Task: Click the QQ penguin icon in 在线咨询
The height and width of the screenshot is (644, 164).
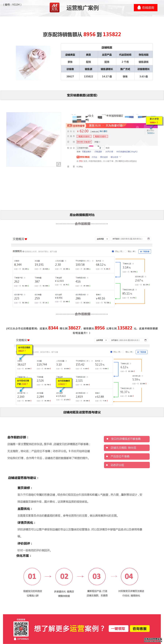Action: pyautogui.click(x=139, y=8)
